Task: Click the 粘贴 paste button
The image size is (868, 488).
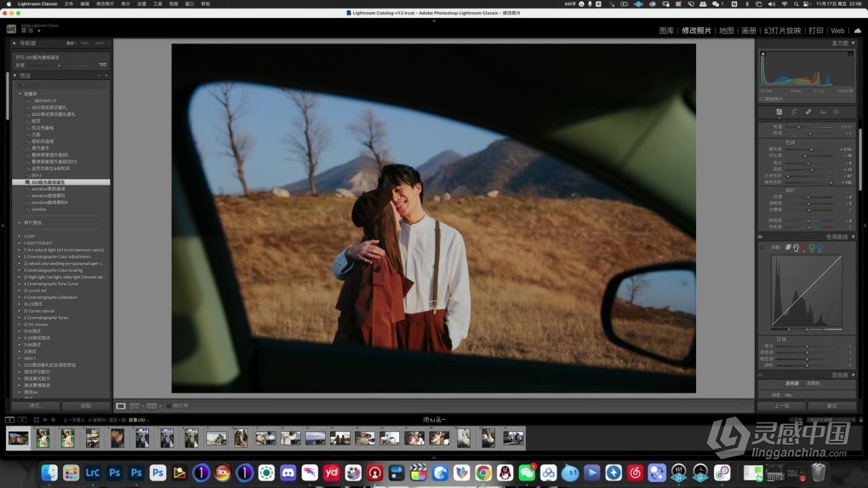Action: pyautogui.click(x=85, y=405)
